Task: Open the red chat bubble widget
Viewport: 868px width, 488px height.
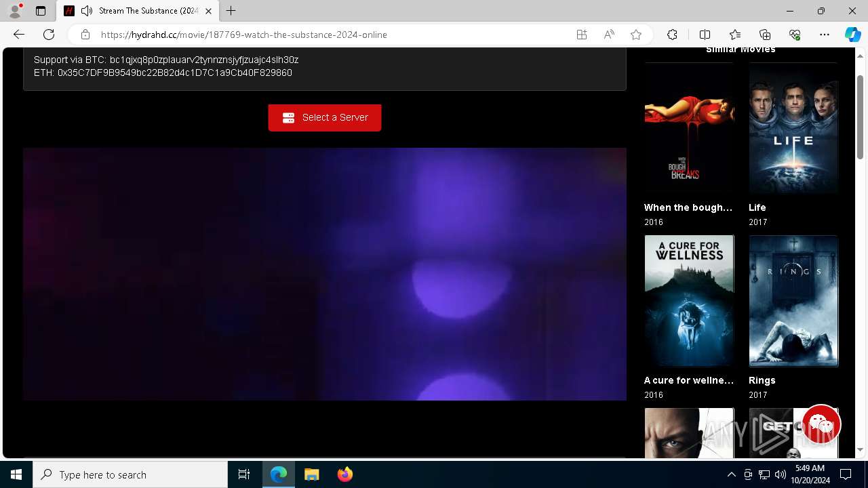Action: (x=821, y=424)
